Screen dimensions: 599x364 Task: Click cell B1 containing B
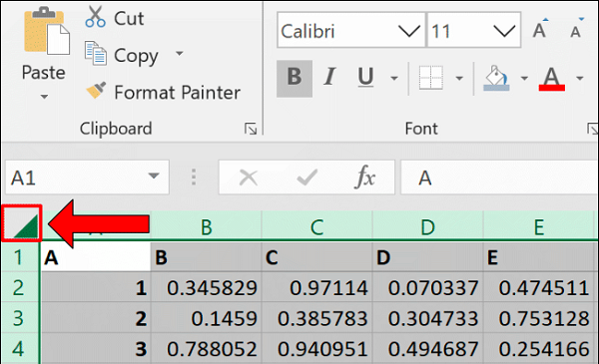tap(207, 257)
